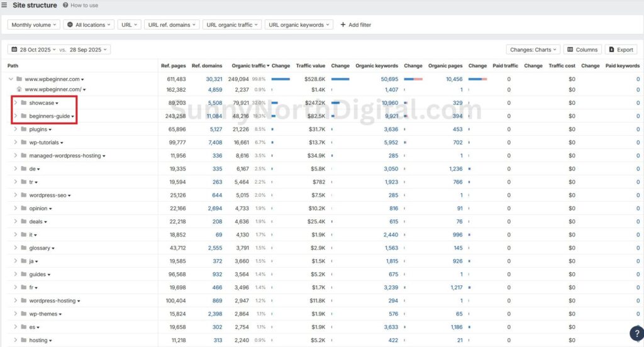Click the folder icon of the hosting row
Image resolution: width=644 pixels, height=347 pixels.
click(24, 340)
